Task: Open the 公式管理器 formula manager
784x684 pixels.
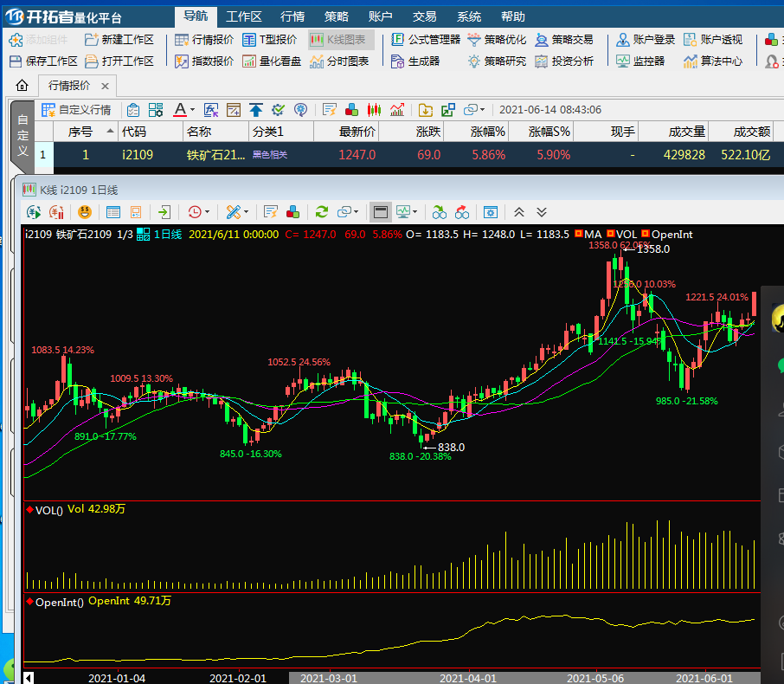Action: point(425,39)
